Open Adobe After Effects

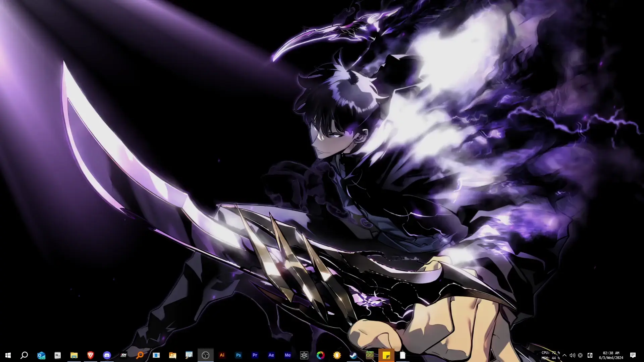(x=271, y=355)
